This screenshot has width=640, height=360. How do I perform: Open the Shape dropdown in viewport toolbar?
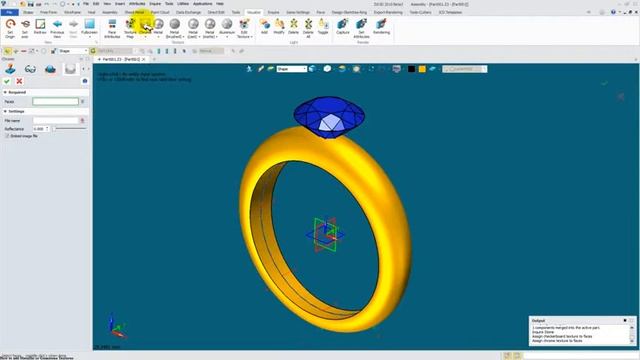304,69
